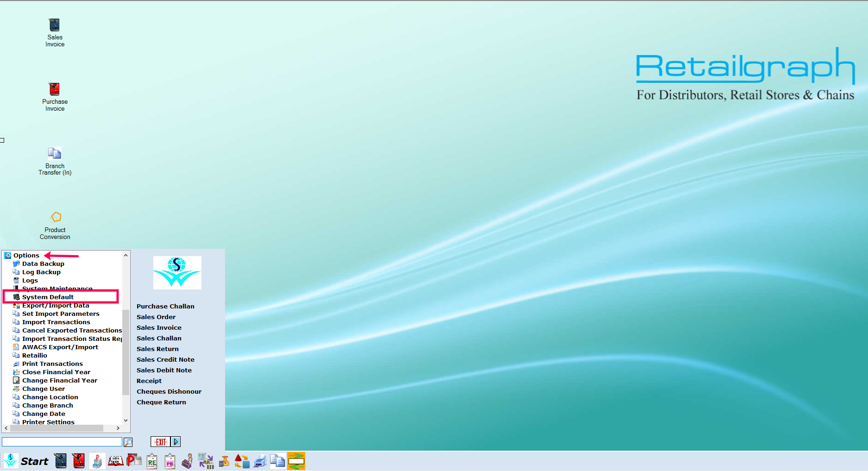
Task: Open Sales Debit Note from recent list
Action: (164, 370)
